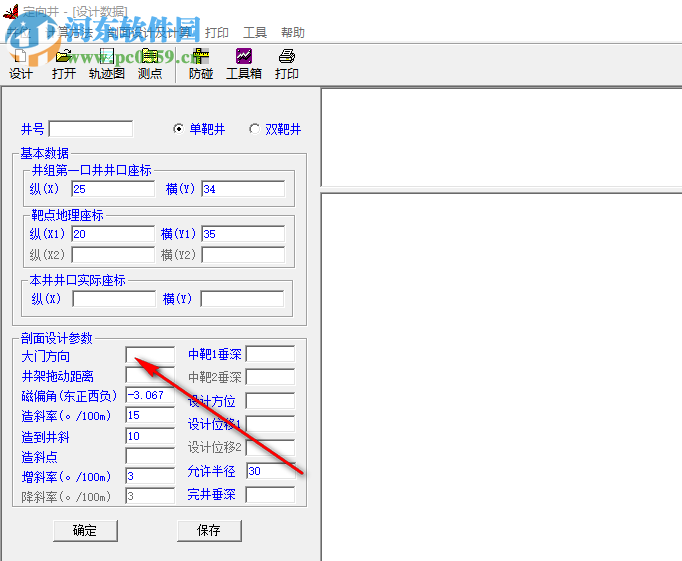Click the 磁偏角 field showing -3.067
The image size is (682, 561).
pos(150,395)
